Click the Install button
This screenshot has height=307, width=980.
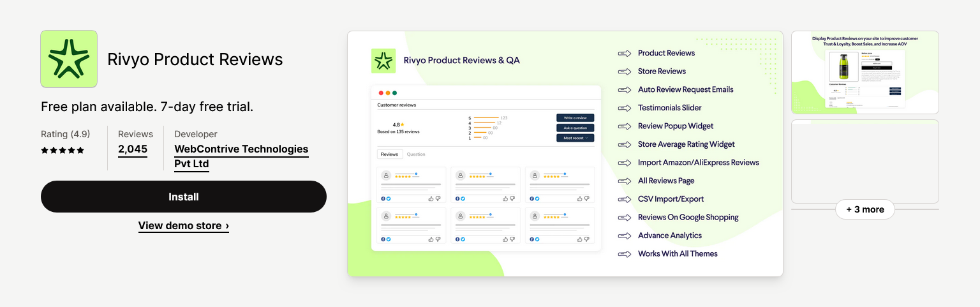coord(184,197)
